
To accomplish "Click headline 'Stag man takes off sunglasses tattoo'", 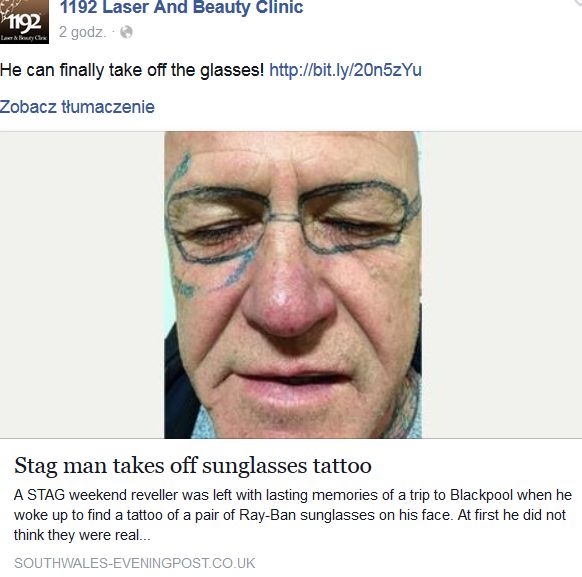I will point(193,465).
